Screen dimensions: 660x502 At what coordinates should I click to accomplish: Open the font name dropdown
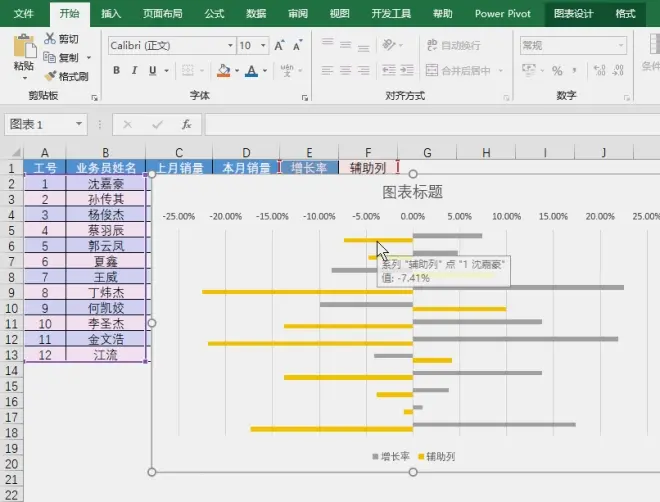(x=230, y=45)
